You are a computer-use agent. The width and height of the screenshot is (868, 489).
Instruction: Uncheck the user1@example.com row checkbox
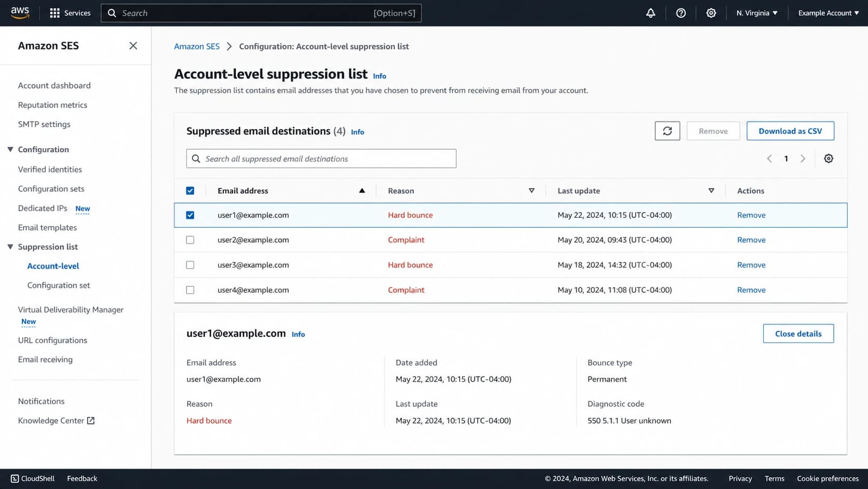pyautogui.click(x=190, y=215)
